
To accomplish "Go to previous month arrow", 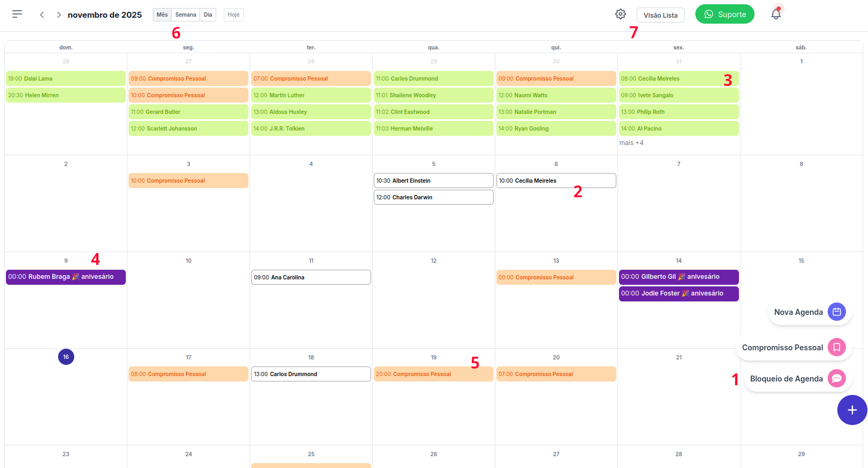I will point(42,15).
